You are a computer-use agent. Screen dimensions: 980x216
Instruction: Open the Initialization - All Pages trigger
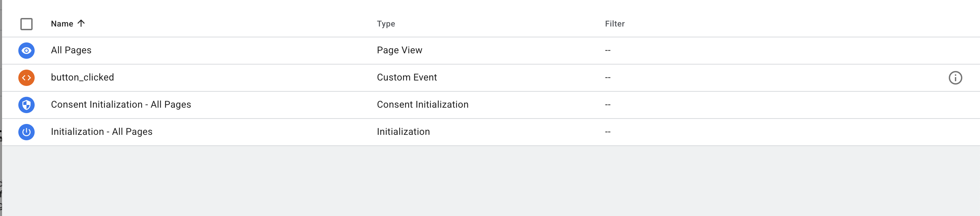102,131
